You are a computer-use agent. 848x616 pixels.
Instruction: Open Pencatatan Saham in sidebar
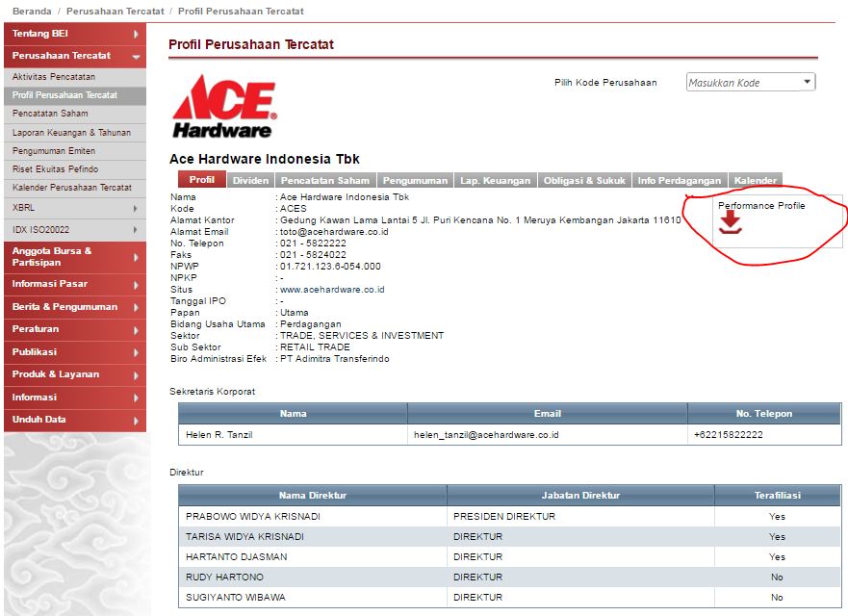point(75,114)
